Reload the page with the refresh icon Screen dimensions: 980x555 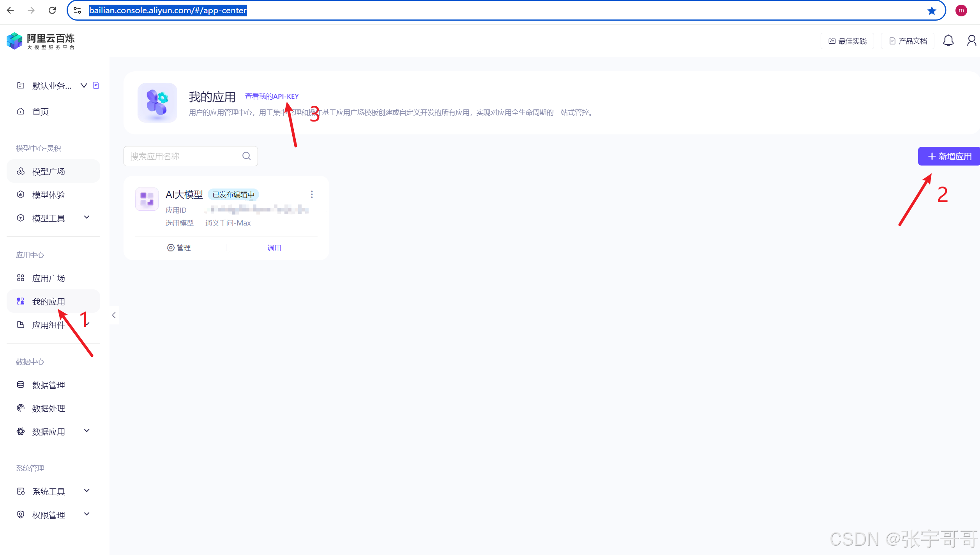click(x=52, y=11)
